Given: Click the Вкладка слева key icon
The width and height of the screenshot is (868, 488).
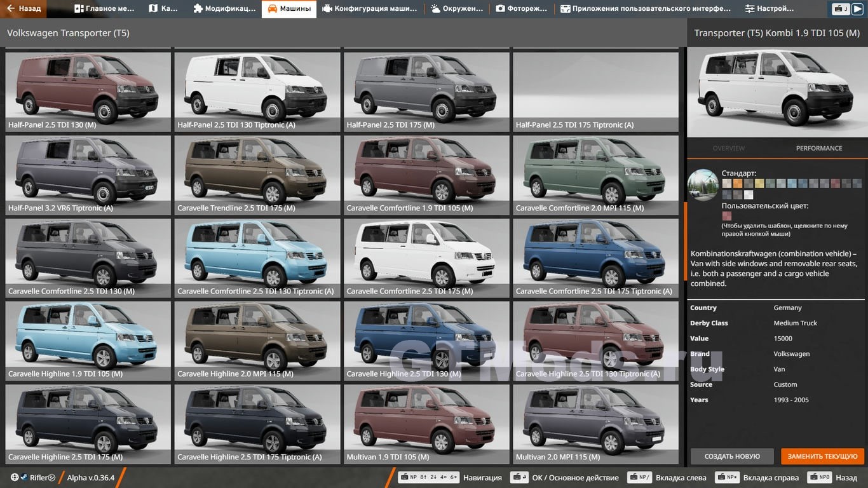Looking at the screenshot, I should (639, 477).
